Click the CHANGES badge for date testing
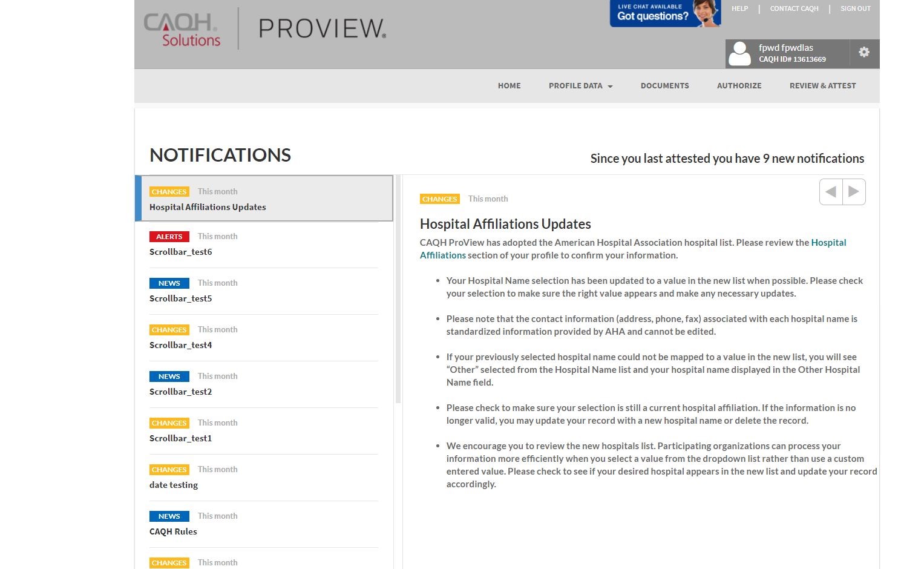This screenshot has width=924, height=569. pyautogui.click(x=169, y=470)
